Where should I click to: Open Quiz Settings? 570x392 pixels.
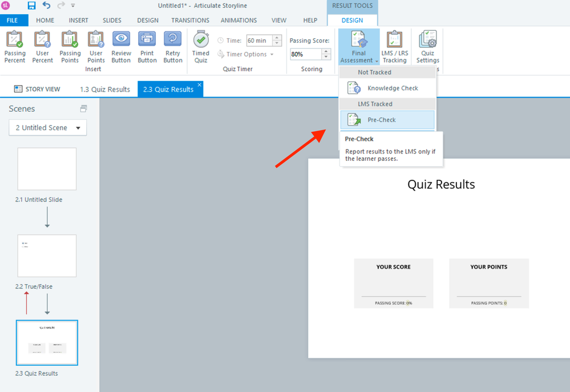pyautogui.click(x=428, y=47)
